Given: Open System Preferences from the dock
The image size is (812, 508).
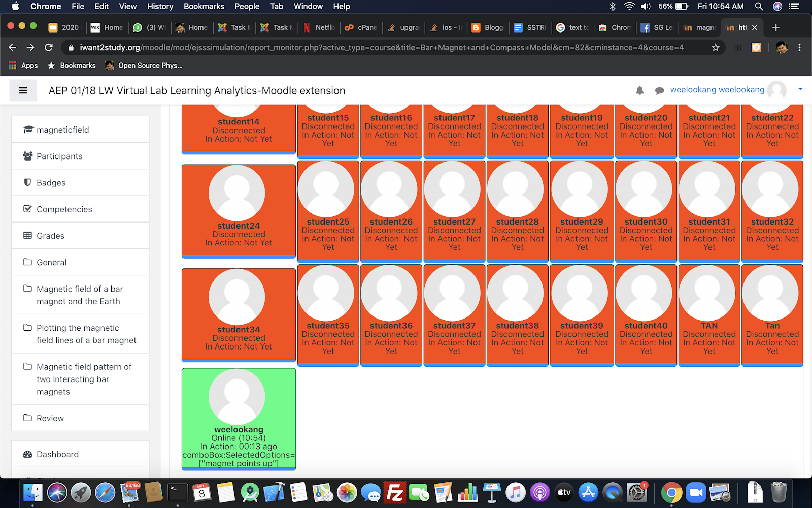Looking at the screenshot, I should 636,492.
